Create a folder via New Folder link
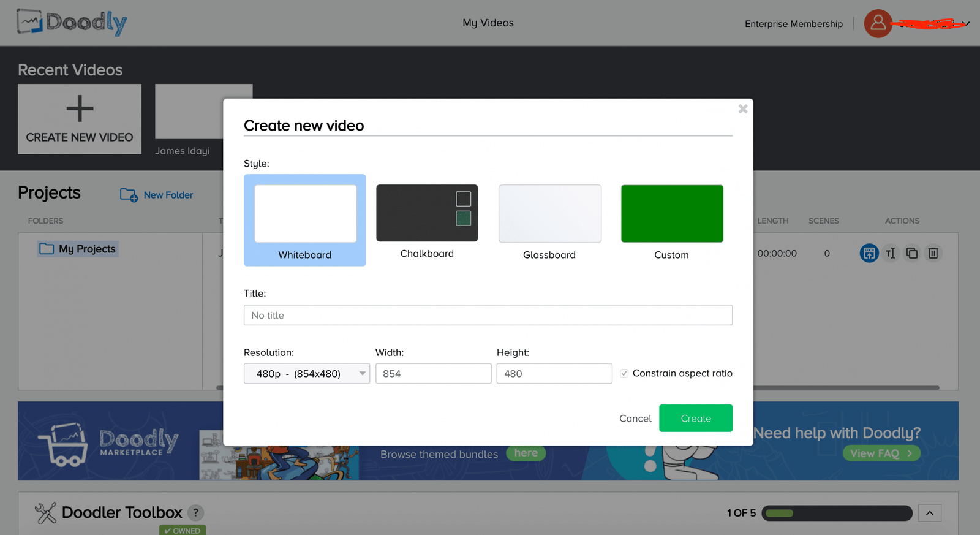This screenshot has height=535, width=980. [x=168, y=195]
